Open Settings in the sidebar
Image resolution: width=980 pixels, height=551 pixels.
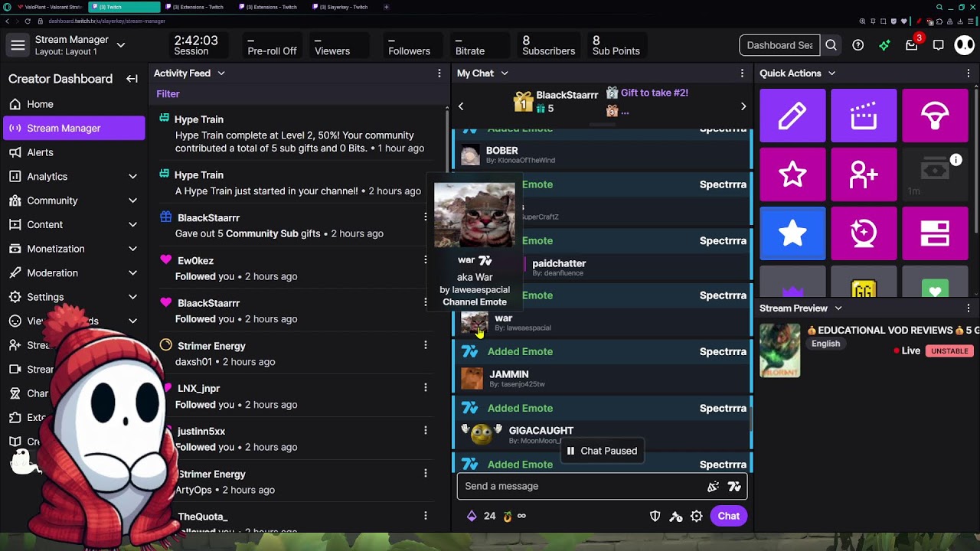coord(74,297)
